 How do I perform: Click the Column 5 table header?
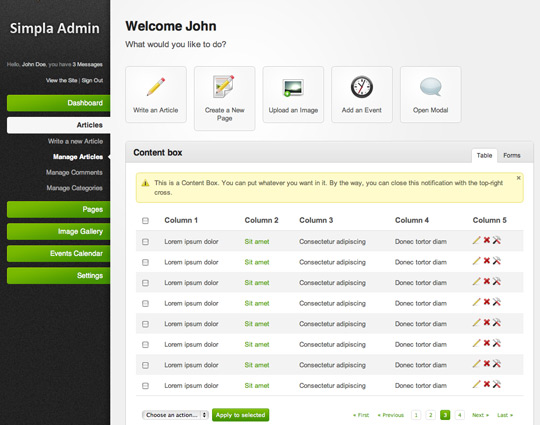489,220
